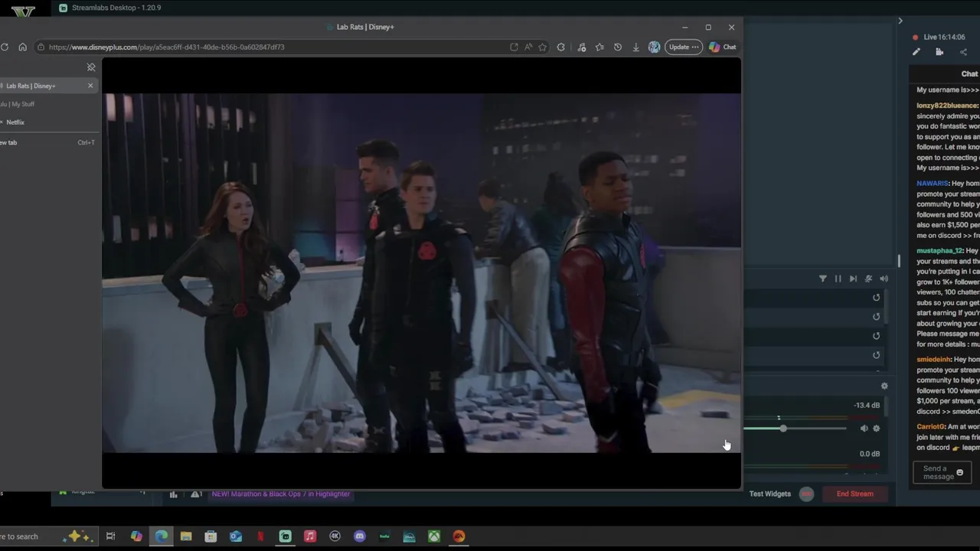Mute the audio source with -13.4 dB

[864, 429]
